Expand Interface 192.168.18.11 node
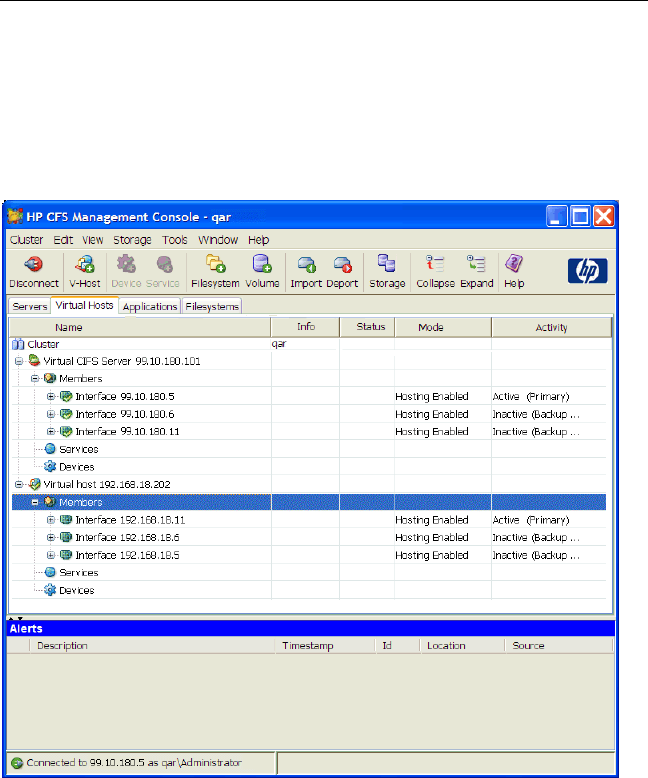648x778 pixels. tap(51, 520)
